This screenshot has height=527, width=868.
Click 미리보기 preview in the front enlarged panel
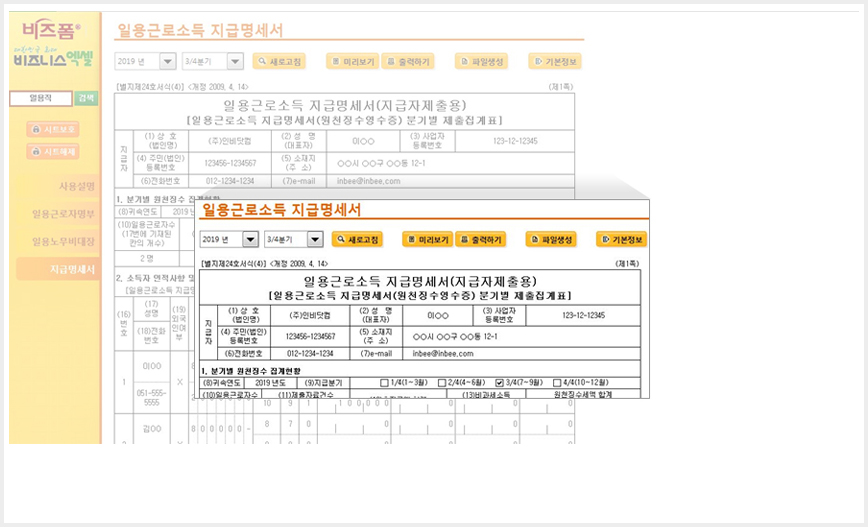click(x=428, y=239)
